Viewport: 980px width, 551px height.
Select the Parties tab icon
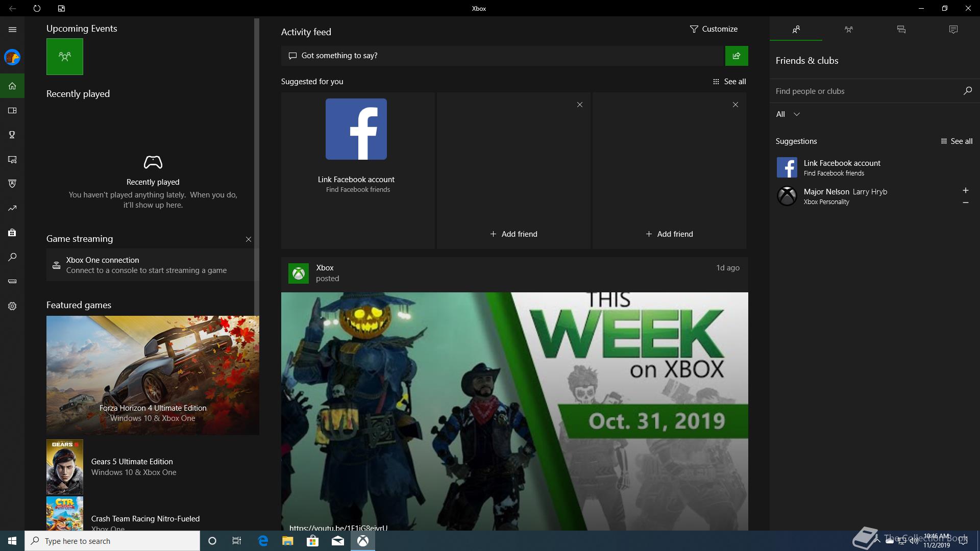[x=848, y=29]
